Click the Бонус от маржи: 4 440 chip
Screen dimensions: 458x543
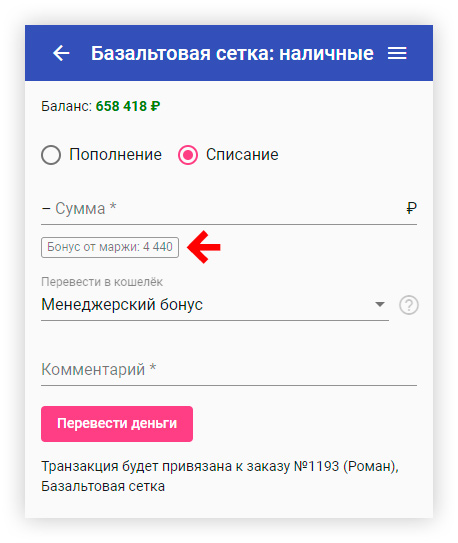[110, 247]
